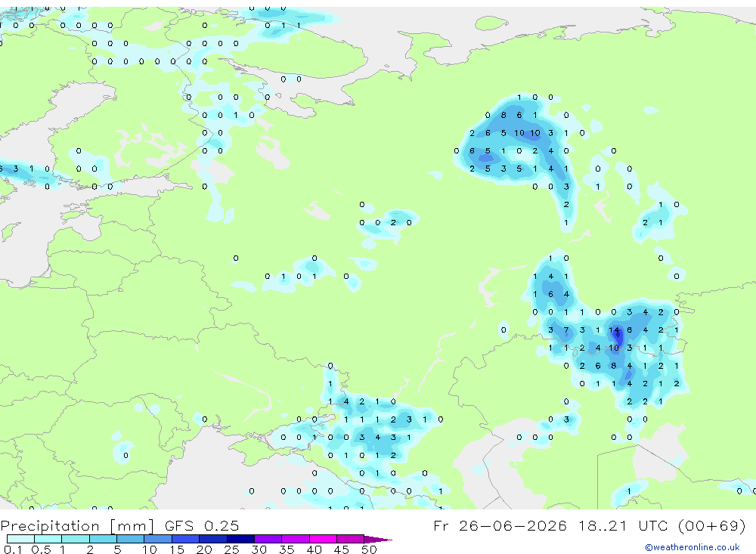
Task: Click the 'Fr 26-06-2026' date text
Action: coord(500,525)
